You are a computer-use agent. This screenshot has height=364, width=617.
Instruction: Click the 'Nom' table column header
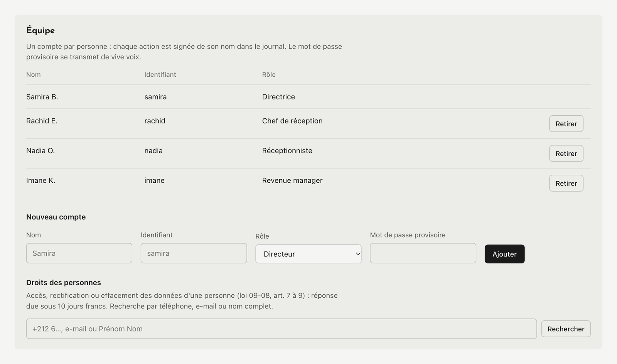click(x=34, y=74)
